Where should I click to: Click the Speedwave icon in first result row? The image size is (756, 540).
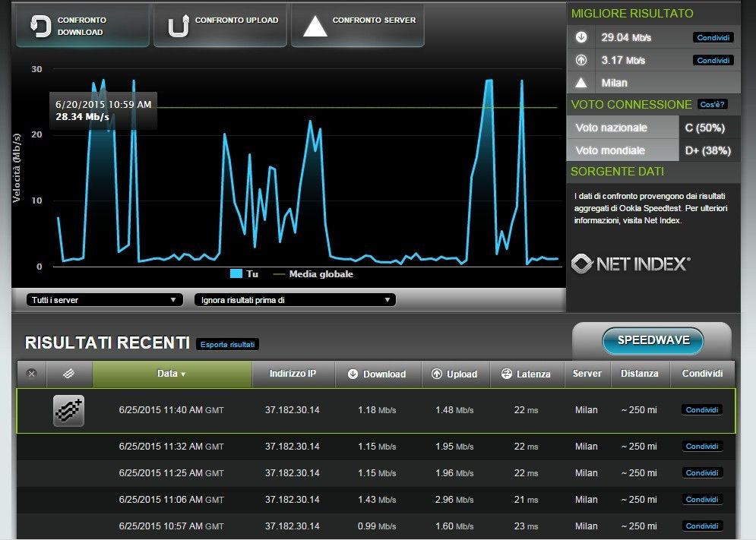[68, 410]
